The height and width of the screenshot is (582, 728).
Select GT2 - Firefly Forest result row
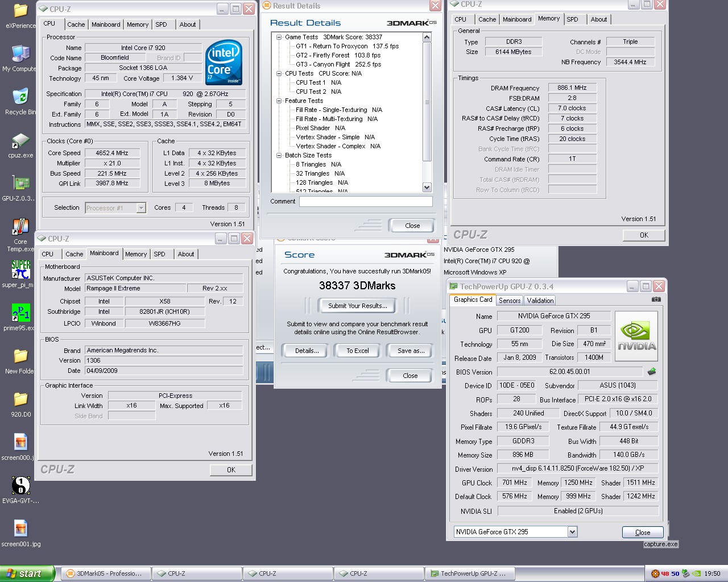pyautogui.click(x=338, y=55)
